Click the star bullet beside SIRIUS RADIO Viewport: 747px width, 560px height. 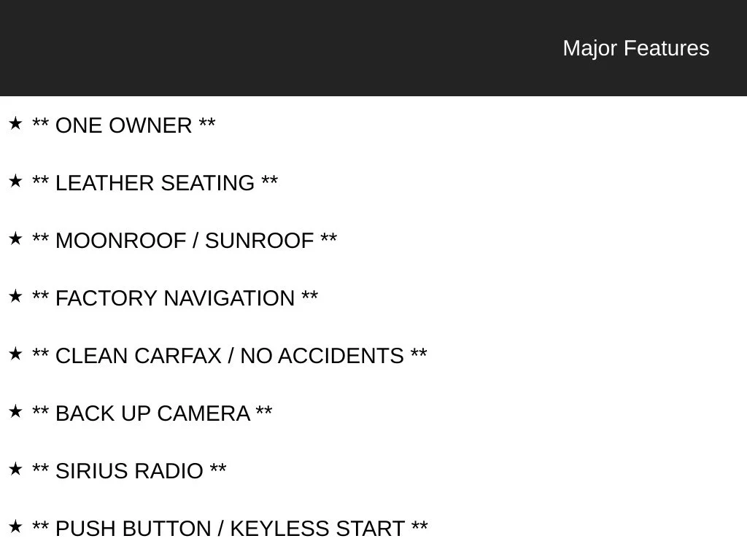[x=15, y=469]
